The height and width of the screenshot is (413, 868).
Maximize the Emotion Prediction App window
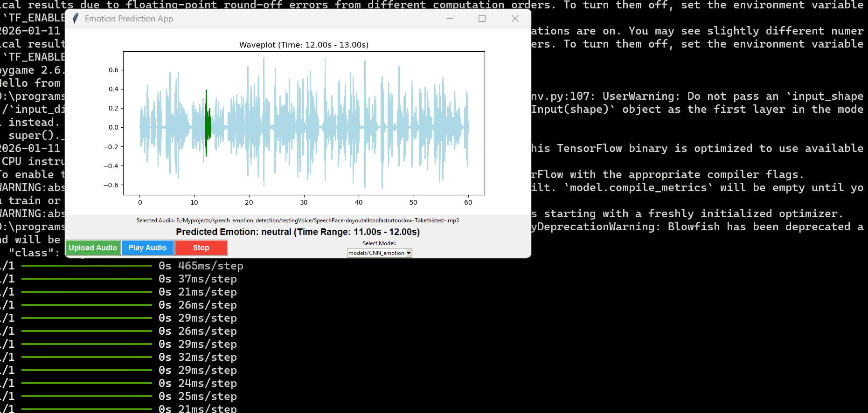[x=482, y=19]
